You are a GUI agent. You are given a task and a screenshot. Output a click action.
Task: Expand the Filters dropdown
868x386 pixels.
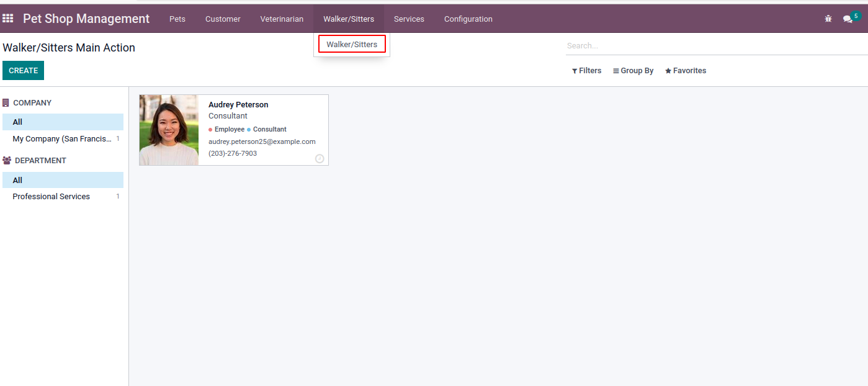pos(587,71)
